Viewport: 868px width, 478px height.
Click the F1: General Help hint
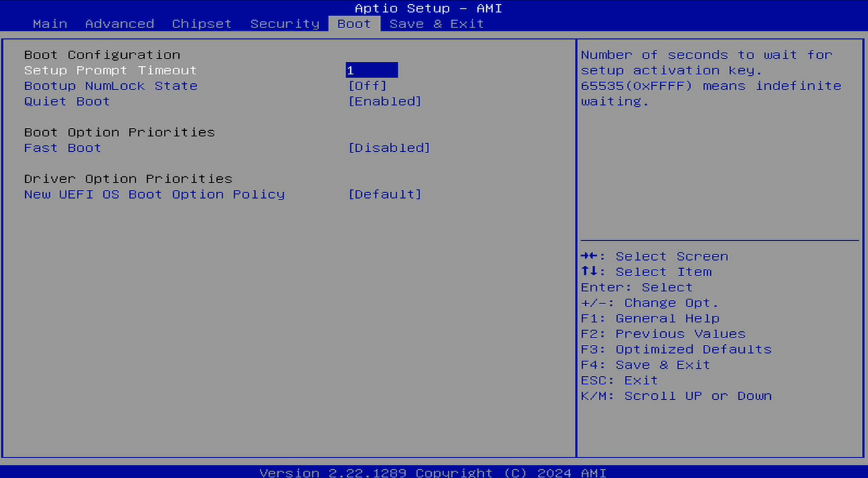(x=650, y=319)
